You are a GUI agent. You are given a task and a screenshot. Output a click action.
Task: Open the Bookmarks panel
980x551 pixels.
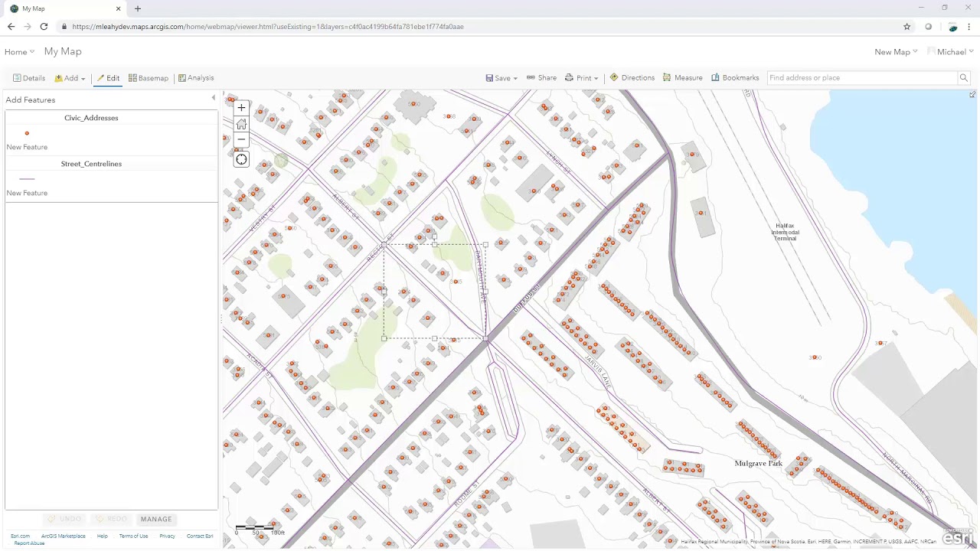tap(735, 78)
